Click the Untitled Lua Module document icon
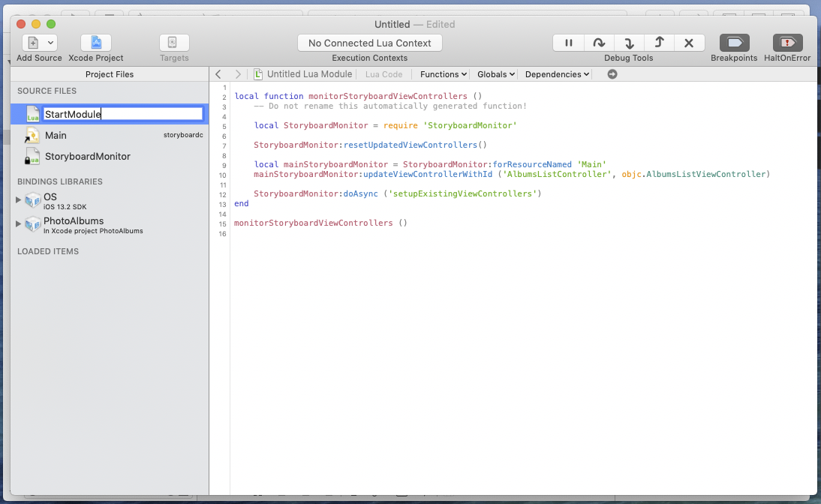 click(x=257, y=74)
